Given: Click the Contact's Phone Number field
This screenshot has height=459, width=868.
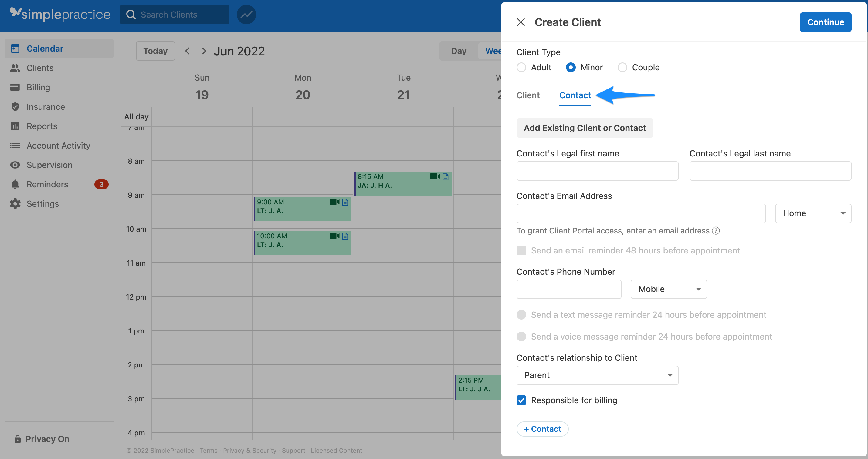Looking at the screenshot, I should (569, 289).
